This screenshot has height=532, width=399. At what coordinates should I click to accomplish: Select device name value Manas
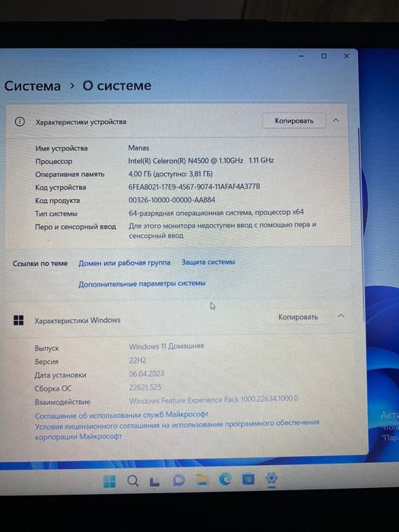138,148
